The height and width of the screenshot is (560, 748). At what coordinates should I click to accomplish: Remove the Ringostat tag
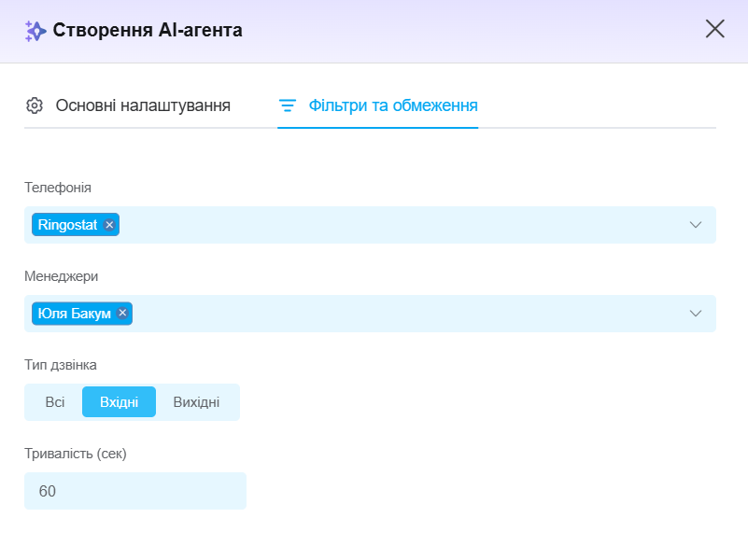coord(109,225)
